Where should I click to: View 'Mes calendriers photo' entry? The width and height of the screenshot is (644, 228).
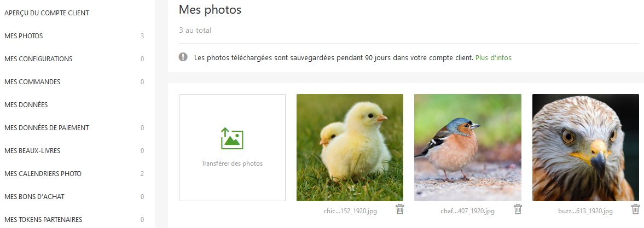click(74, 174)
